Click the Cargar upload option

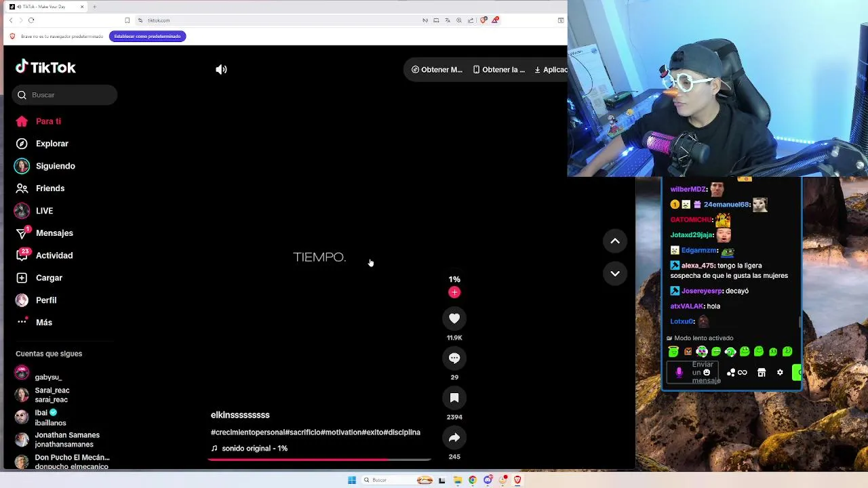click(39, 278)
